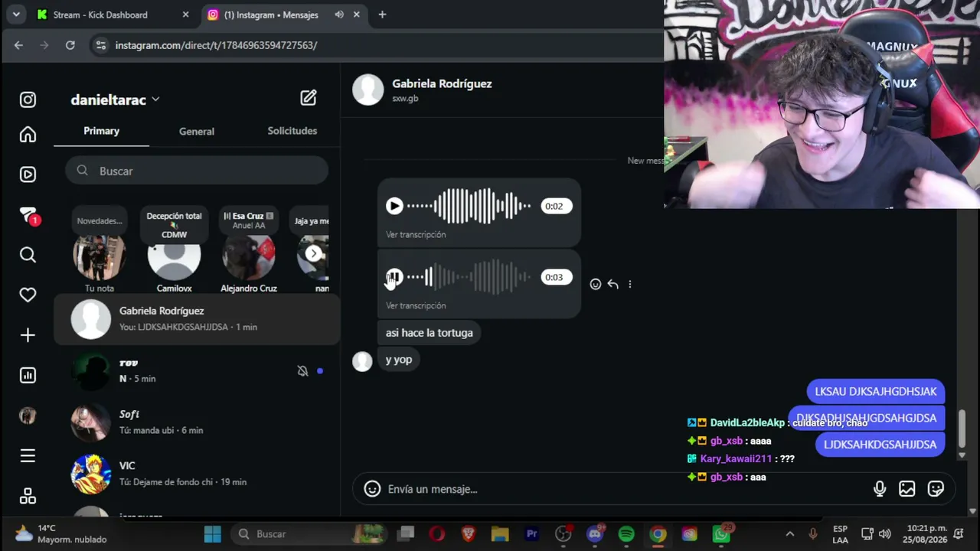
Task: Seek within the 0:03 voice message waveform
Action: coord(469,277)
